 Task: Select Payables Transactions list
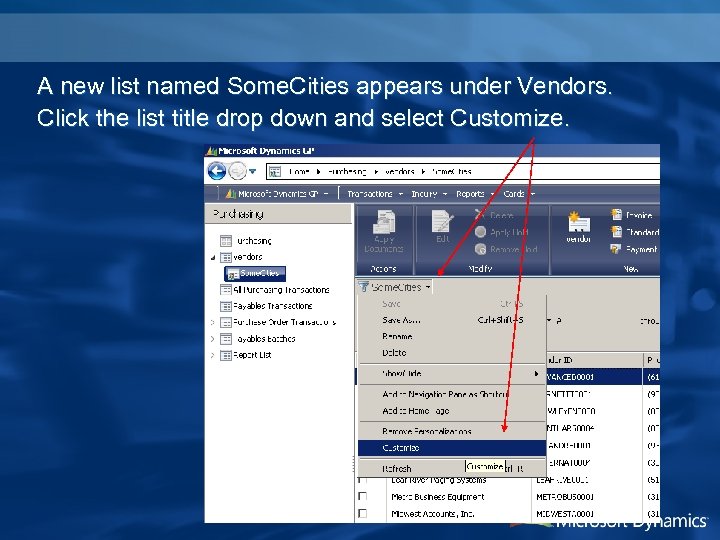tap(266, 306)
